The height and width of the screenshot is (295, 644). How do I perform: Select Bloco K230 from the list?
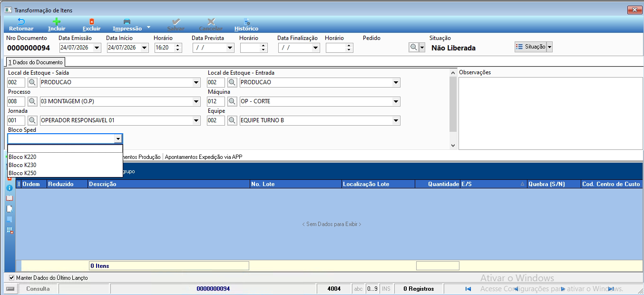coord(65,165)
